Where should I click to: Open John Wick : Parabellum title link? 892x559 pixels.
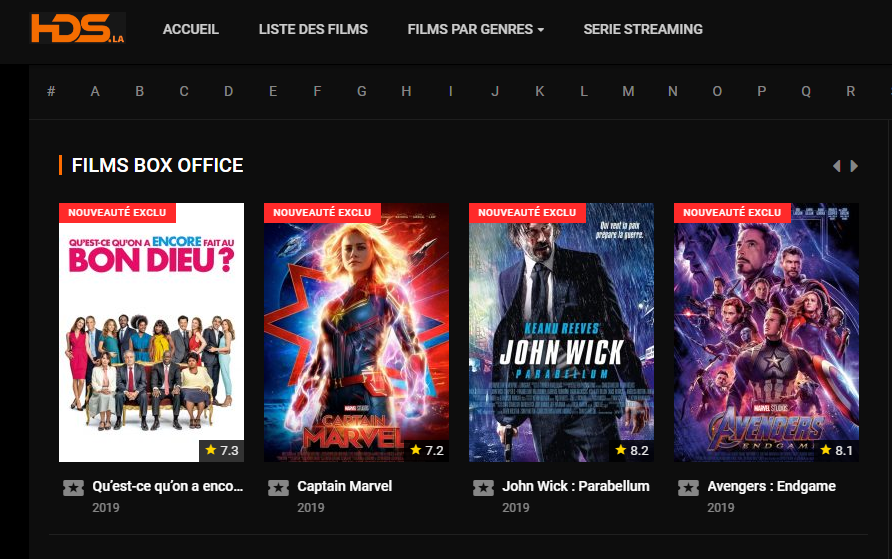[576, 486]
